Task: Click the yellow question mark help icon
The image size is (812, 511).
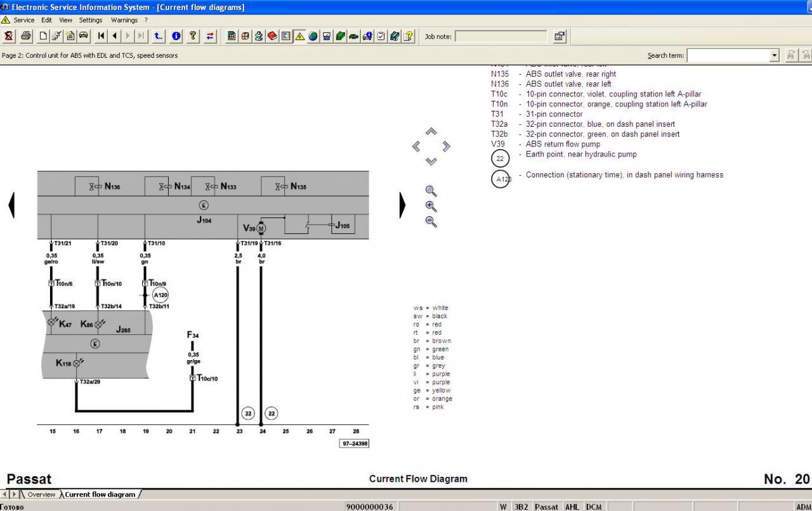Action: 193,36
